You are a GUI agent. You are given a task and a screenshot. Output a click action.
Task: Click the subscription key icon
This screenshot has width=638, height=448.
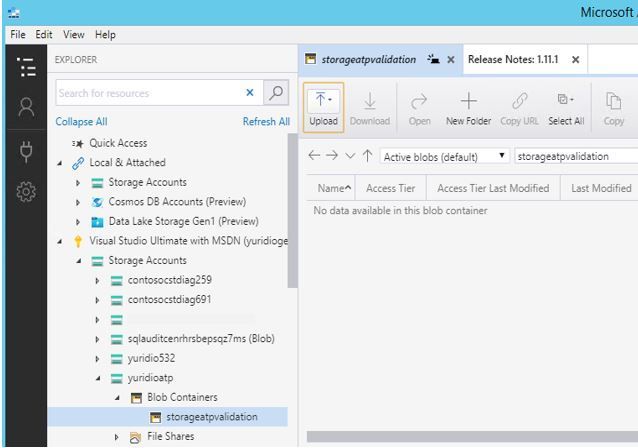[x=78, y=241]
